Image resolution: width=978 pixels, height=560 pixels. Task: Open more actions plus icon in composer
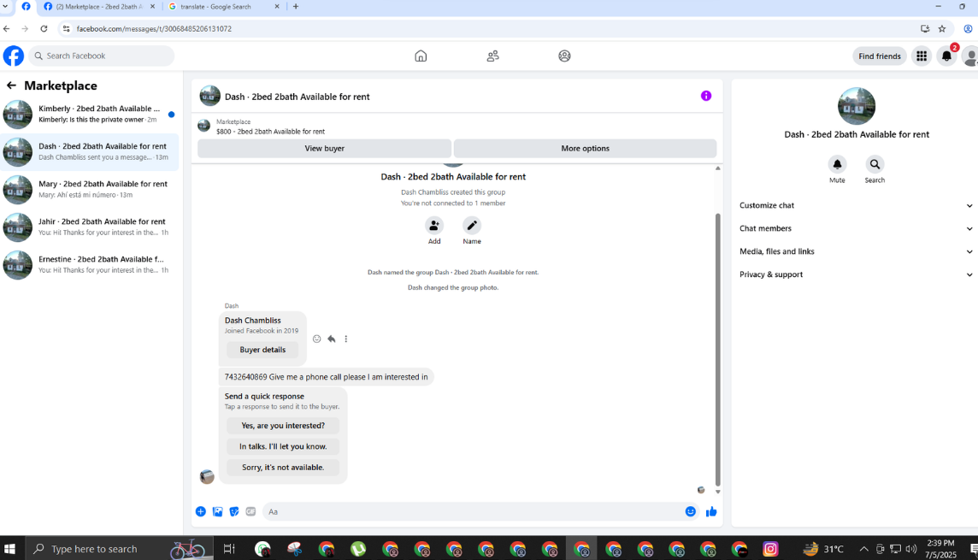(200, 511)
